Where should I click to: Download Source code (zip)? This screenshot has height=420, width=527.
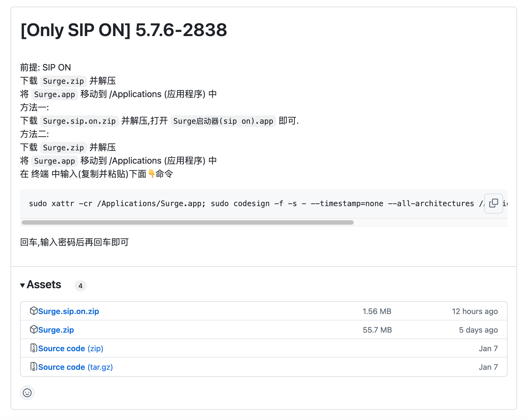(x=71, y=348)
